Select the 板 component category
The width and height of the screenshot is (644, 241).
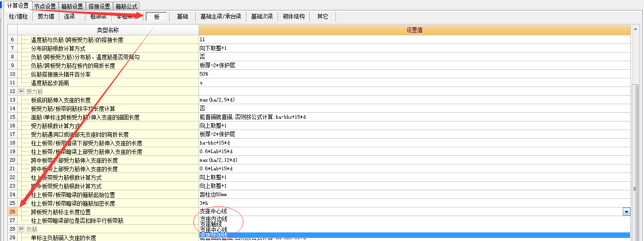(x=156, y=16)
